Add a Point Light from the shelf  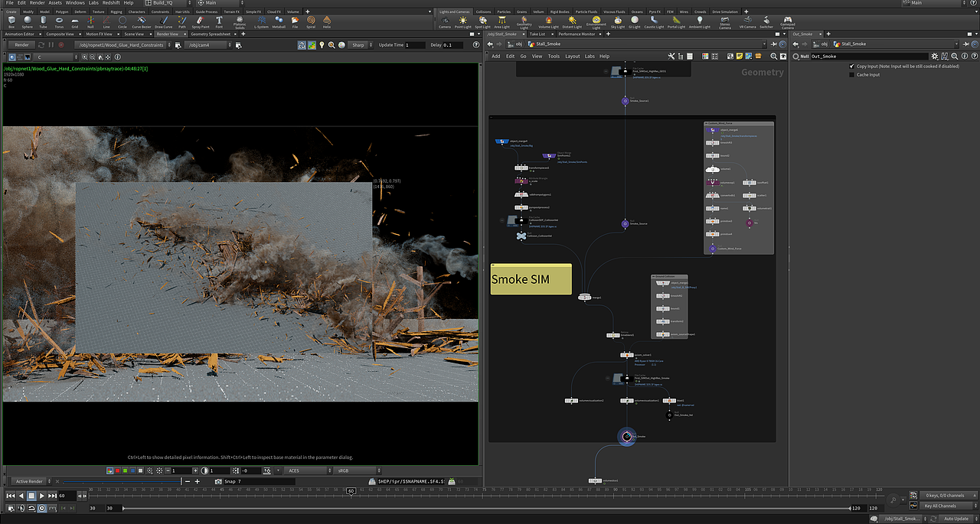[x=463, y=21]
